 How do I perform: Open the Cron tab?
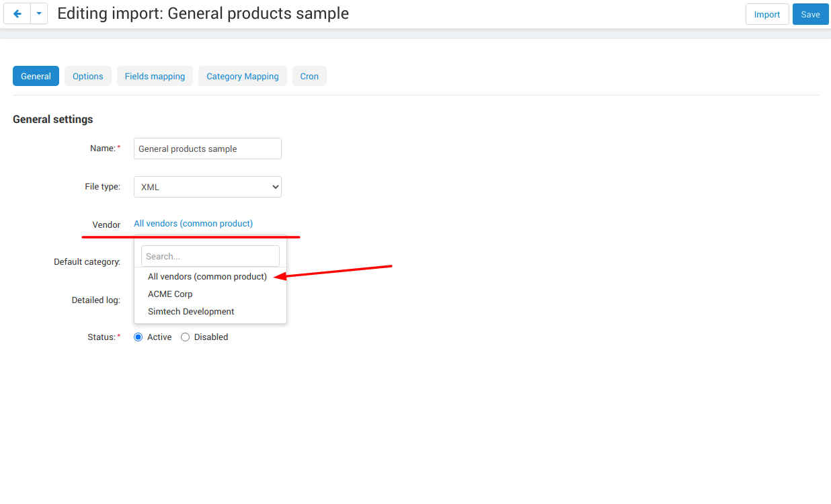click(309, 76)
